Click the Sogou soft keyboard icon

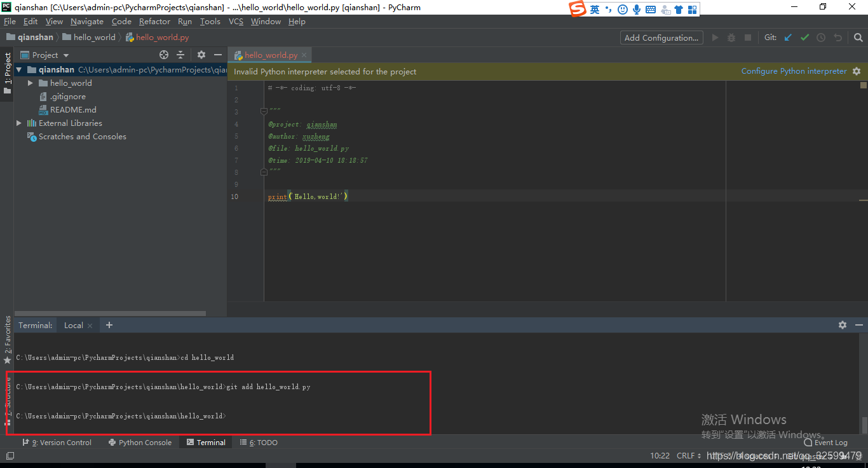tap(651, 9)
